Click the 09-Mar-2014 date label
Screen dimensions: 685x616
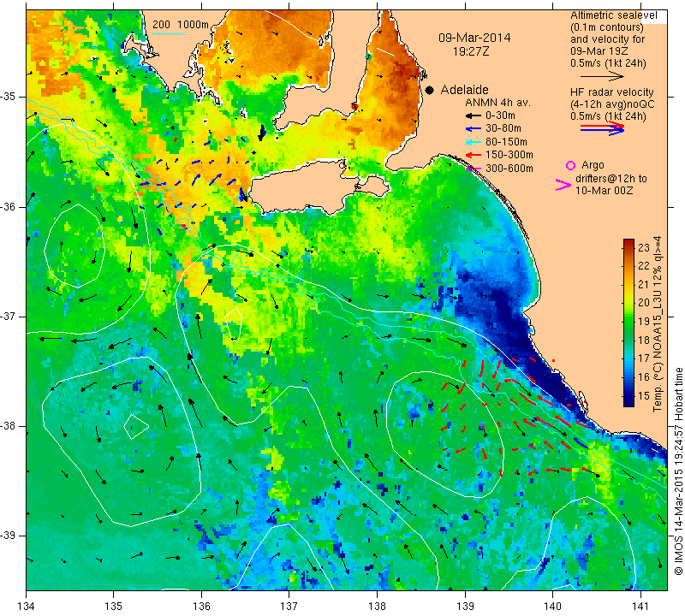(474, 38)
